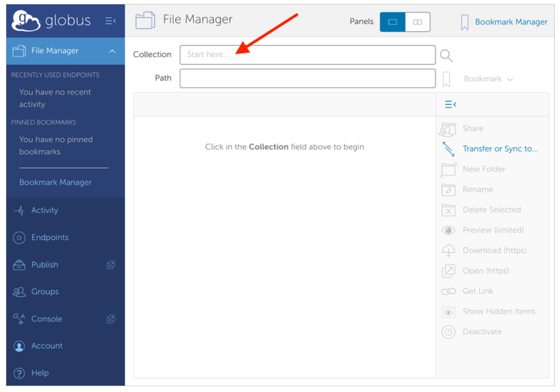Toggle the Show Hidden Items icon
Viewport: 560px width, 392px height.
pyautogui.click(x=448, y=312)
